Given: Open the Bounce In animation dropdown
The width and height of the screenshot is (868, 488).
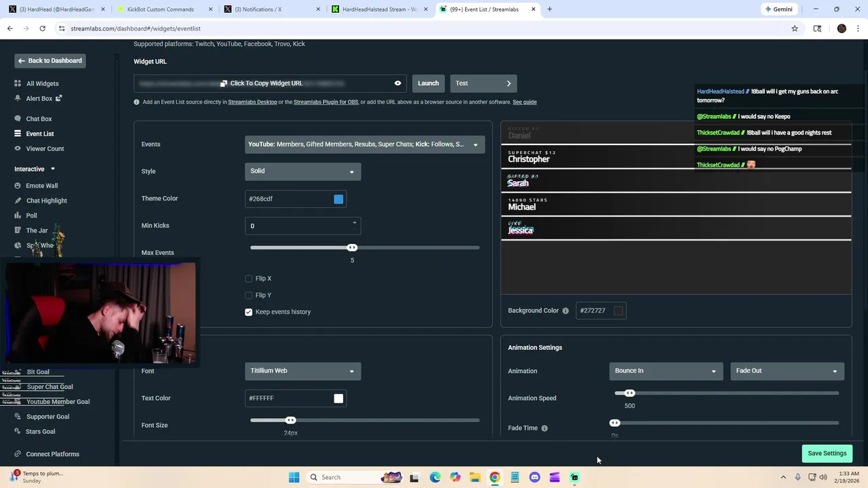Looking at the screenshot, I should point(665,371).
